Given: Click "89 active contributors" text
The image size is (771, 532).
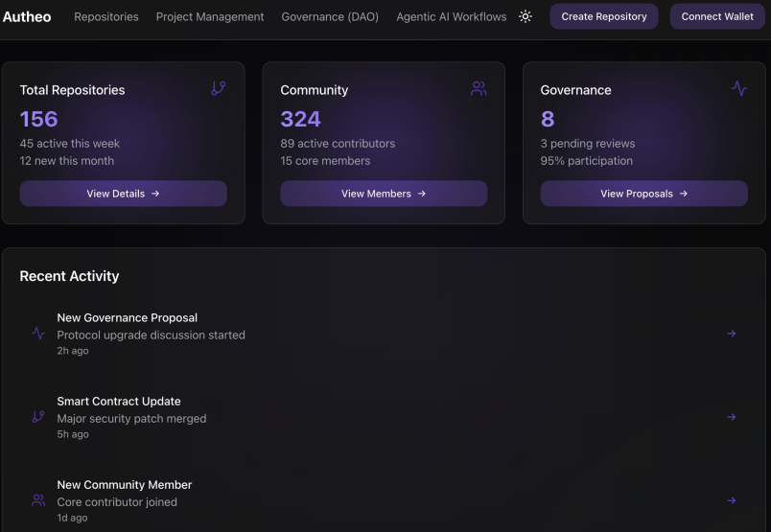Looking at the screenshot, I should pyautogui.click(x=338, y=144).
